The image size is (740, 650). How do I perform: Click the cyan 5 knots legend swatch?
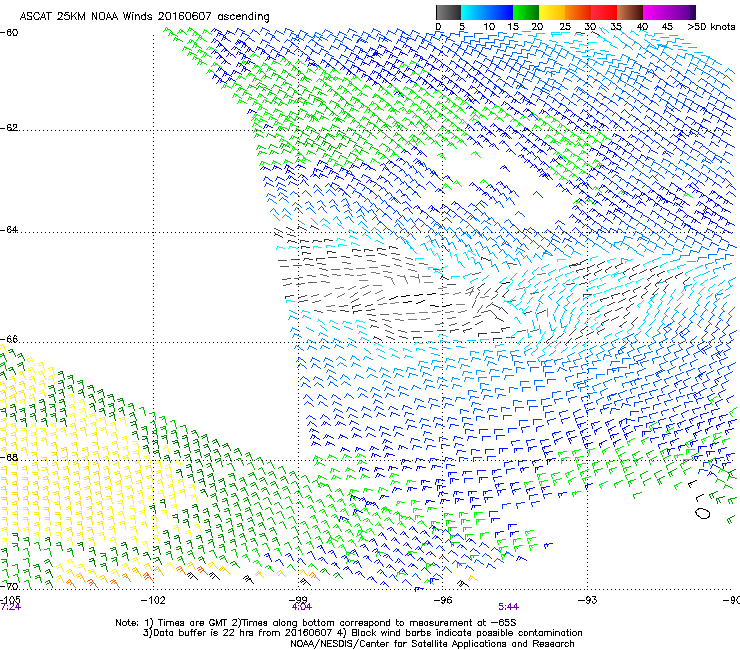point(473,12)
